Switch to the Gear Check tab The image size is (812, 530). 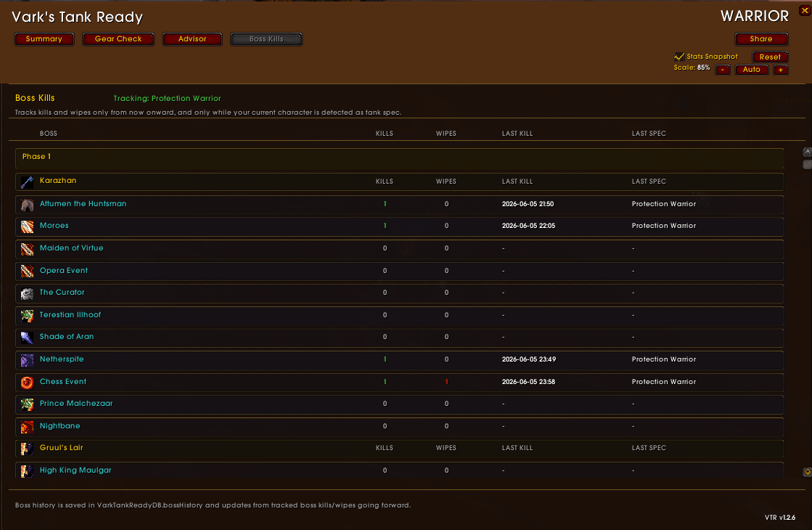118,39
